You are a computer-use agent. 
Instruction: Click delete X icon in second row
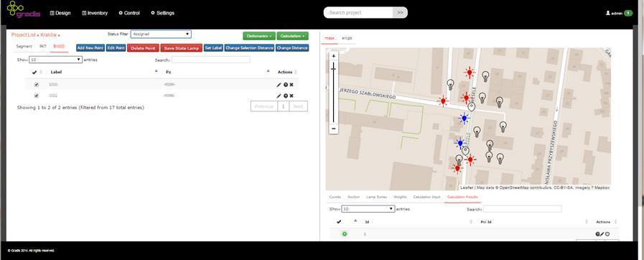[291, 96]
